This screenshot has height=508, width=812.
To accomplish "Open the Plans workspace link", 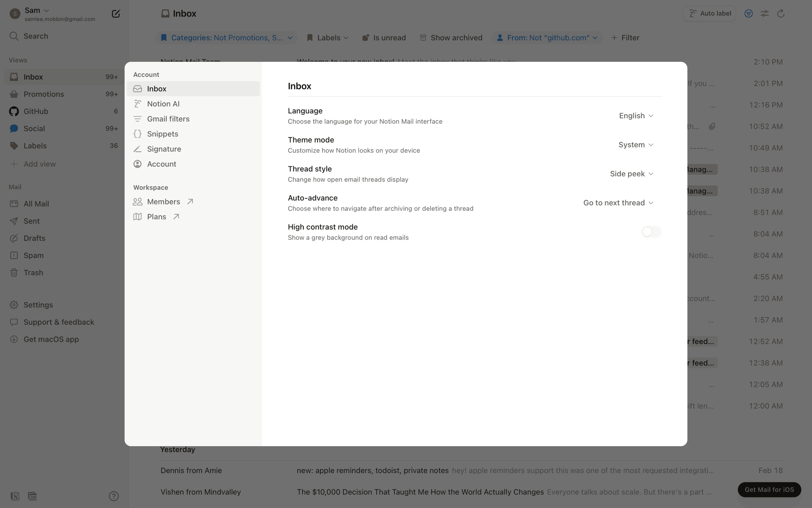I will tap(193, 217).
